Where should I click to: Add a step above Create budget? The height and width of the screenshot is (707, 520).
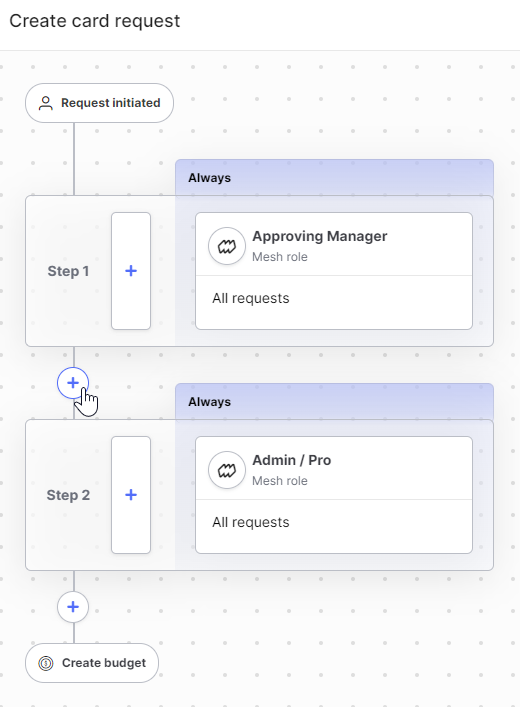pyautogui.click(x=73, y=607)
